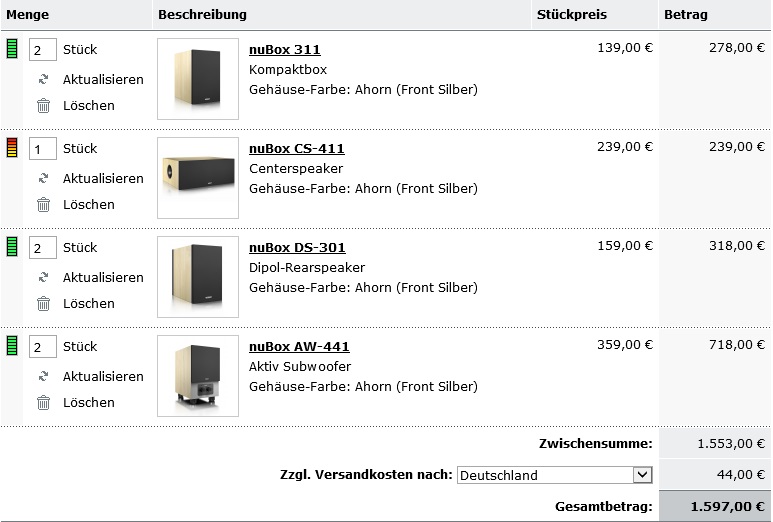Click trash icon for nuBox AW-441

pos(43,402)
